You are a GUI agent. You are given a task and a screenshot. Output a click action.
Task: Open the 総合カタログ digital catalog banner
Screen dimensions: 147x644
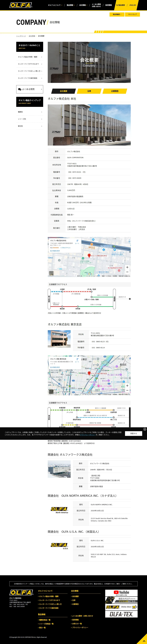click(x=121, y=600)
